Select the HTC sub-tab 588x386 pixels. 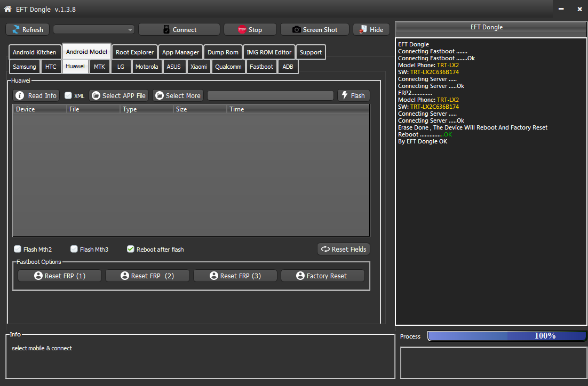[51, 67]
